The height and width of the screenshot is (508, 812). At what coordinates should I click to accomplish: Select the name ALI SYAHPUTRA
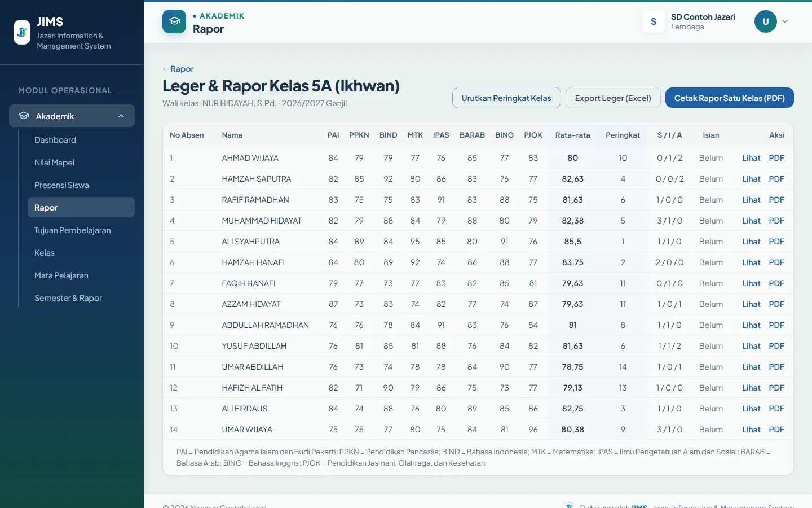tap(250, 242)
